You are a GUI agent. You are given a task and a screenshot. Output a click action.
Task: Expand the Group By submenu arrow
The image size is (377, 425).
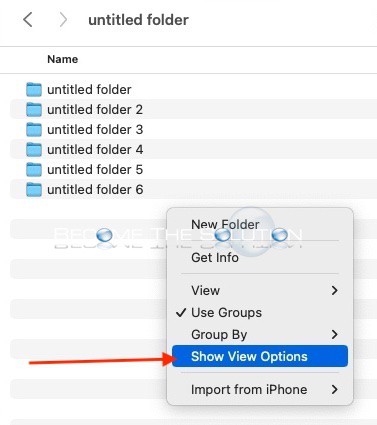[x=334, y=334]
